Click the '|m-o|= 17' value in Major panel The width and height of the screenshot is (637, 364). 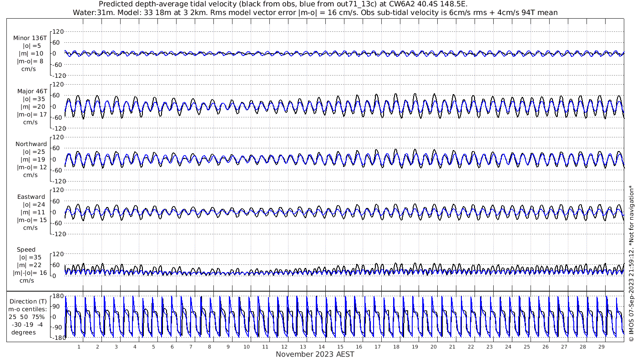pos(32,115)
